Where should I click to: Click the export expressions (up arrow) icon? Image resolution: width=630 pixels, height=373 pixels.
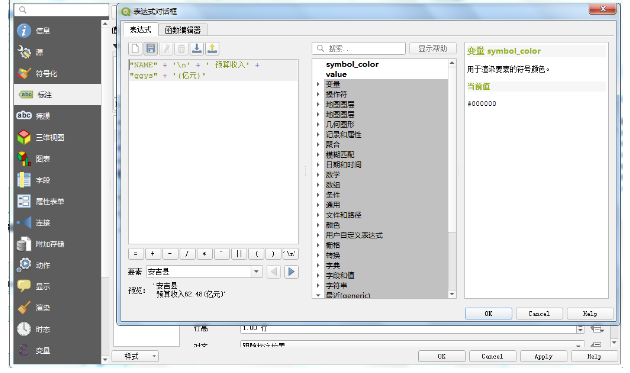[212, 49]
